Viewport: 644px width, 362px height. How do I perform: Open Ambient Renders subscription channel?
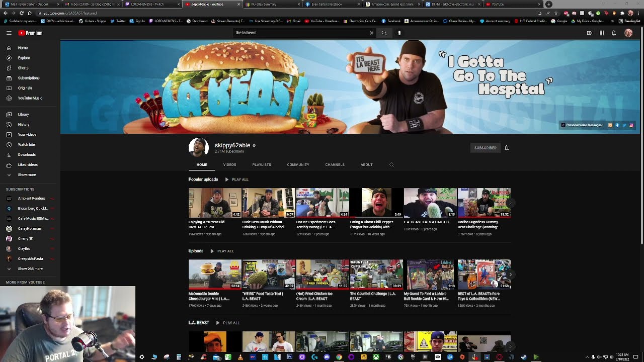click(30, 198)
